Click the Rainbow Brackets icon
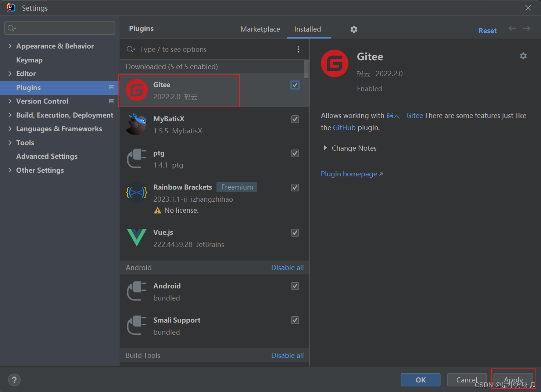Image resolution: width=541 pixels, height=392 pixels. [137, 193]
